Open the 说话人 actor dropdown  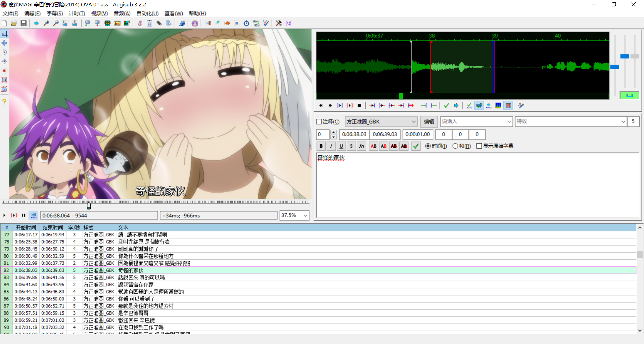[x=476, y=121]
